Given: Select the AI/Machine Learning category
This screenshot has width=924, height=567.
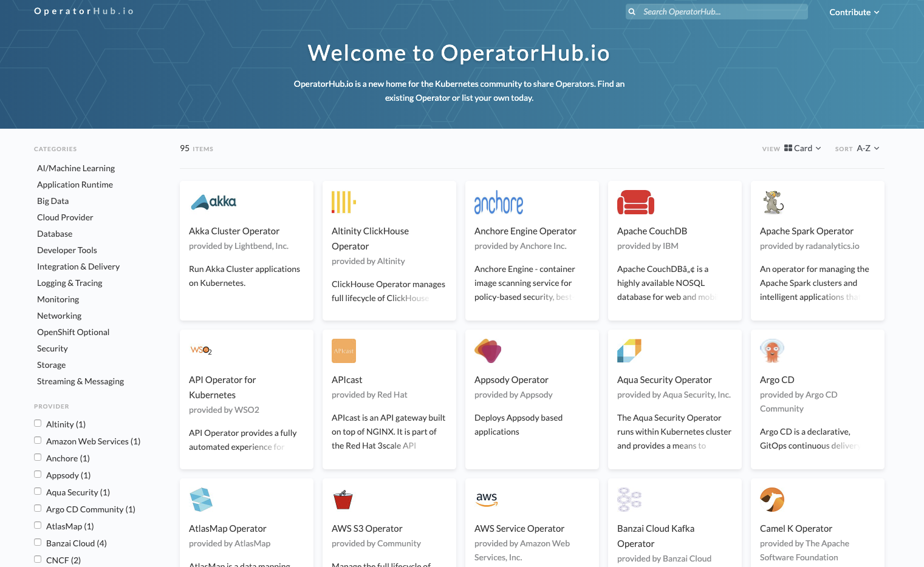Looking at the screenshot, I should coord(76,168).
